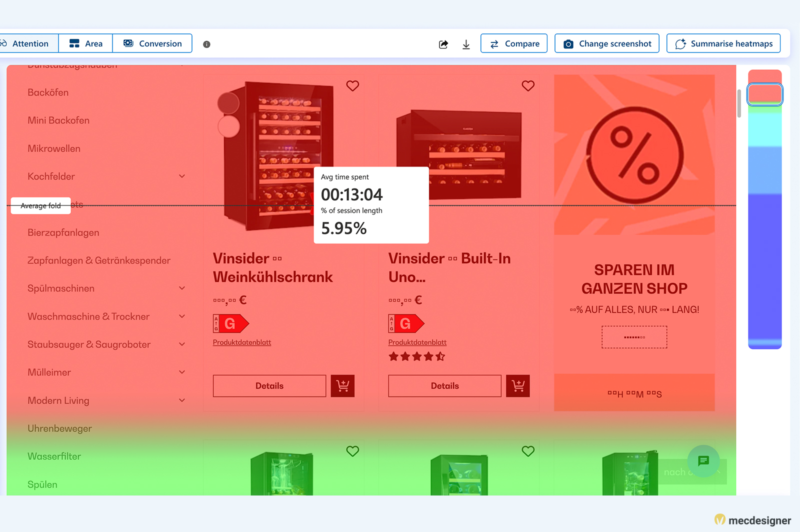The height and width of the screenshot is (532, 800).
Task: Click Summarise heatmaps button
Action: click(723, 43)
